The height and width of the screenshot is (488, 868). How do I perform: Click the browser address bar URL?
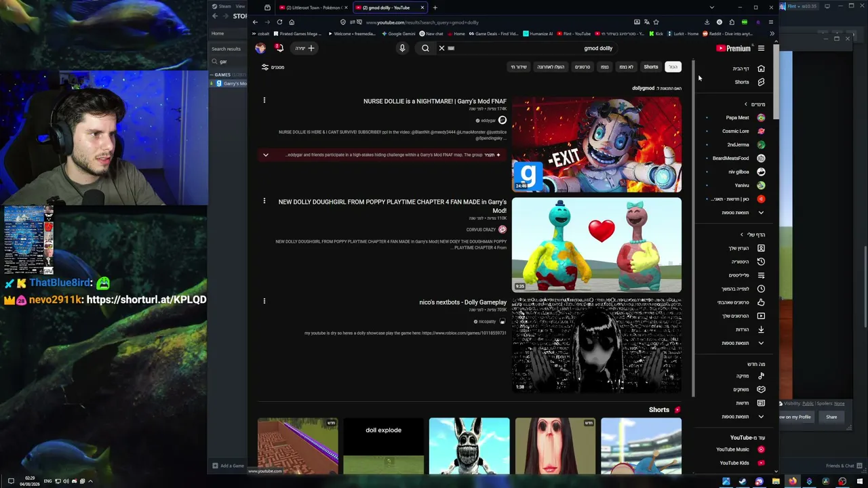pyautogui.click(x=422, y=22)
